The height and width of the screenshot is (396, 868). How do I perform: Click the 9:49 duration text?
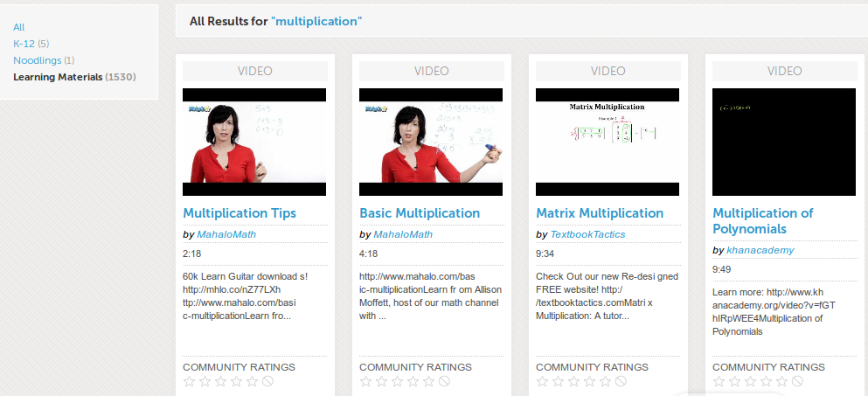[721, 269]
